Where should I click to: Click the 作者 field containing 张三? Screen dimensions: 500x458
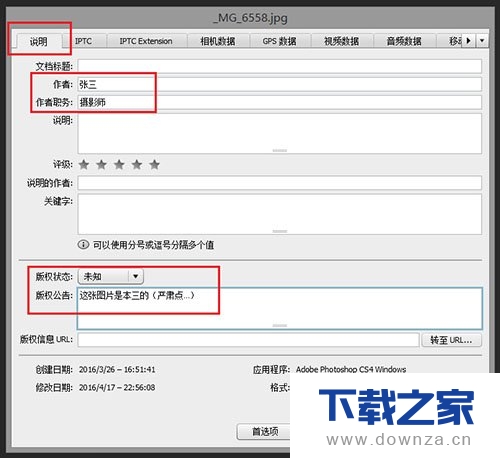pos(280,84)
